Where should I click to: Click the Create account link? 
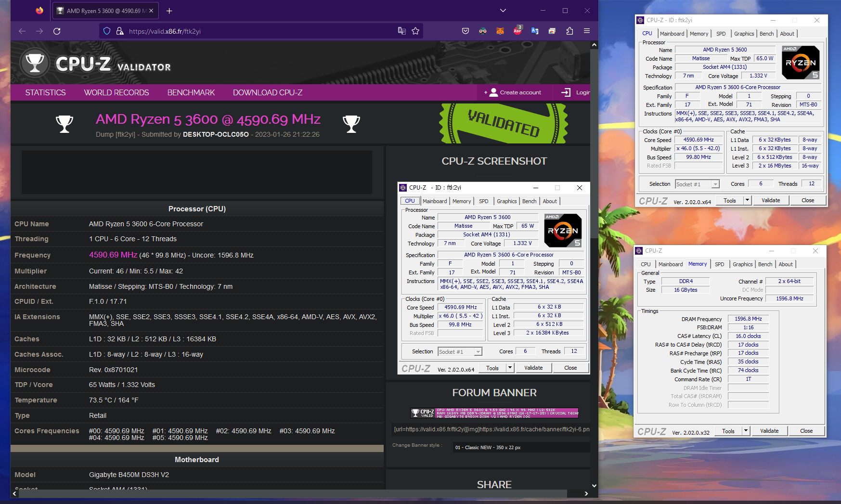click(x=520, y=92)
